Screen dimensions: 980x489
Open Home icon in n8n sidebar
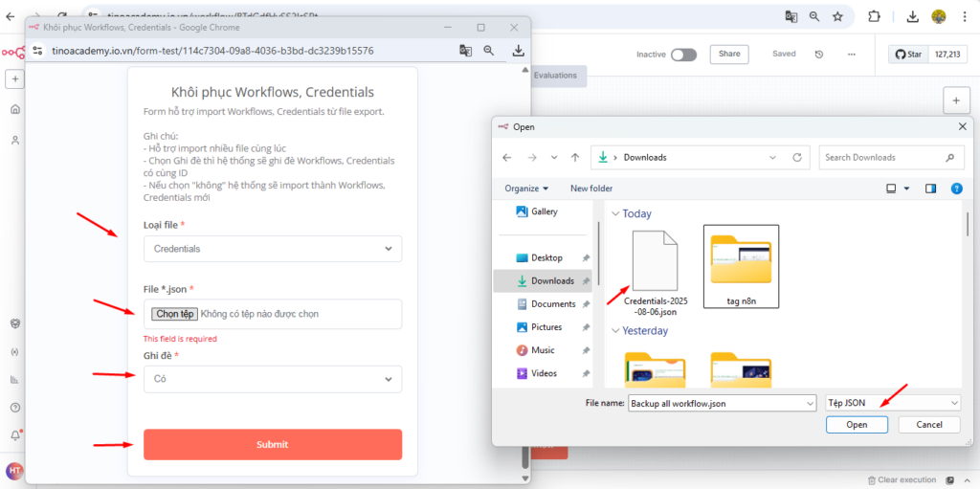pos(15,109)
